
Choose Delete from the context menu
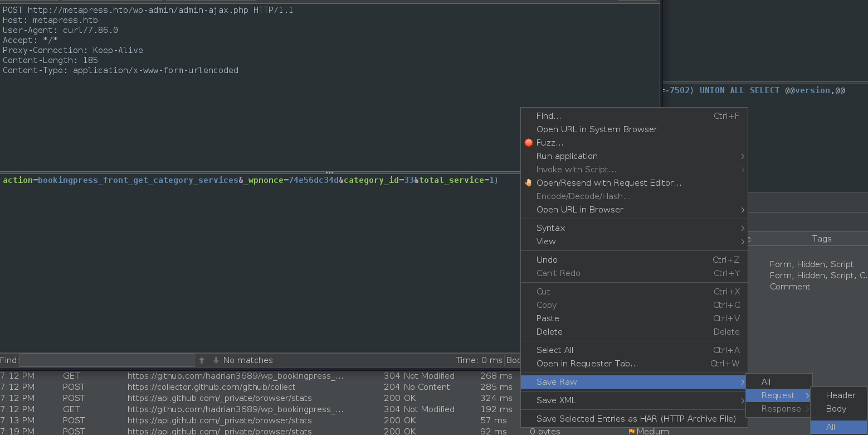pos(634,332)
